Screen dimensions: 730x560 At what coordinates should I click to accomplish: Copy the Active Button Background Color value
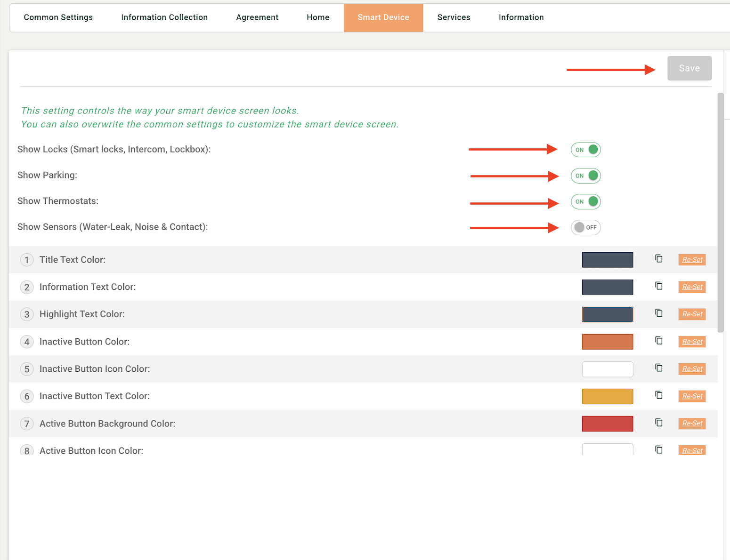[x=659, y=423]
